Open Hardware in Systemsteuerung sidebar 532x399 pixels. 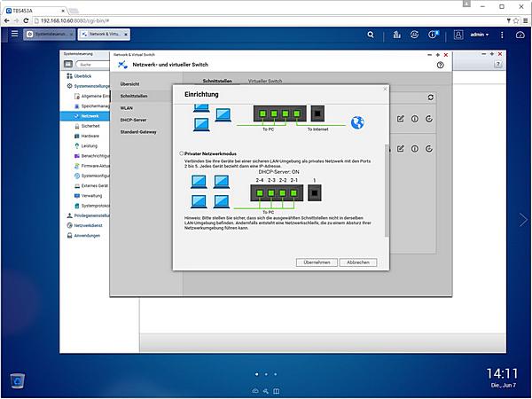coord(87,136)
